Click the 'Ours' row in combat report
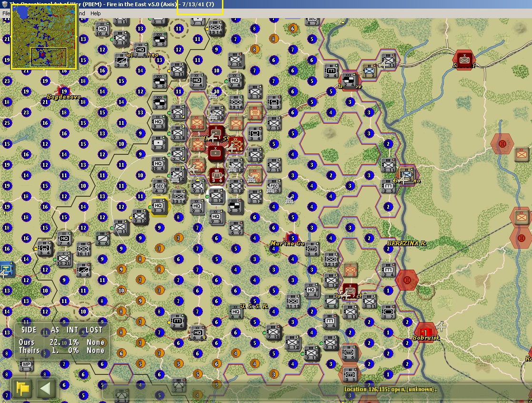Image resolution: width=532 pixels, height=403 pixels. coord(61,342)
